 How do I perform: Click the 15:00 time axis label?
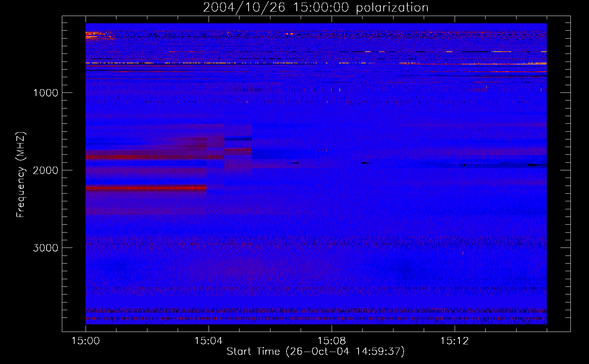coord(86,341)
